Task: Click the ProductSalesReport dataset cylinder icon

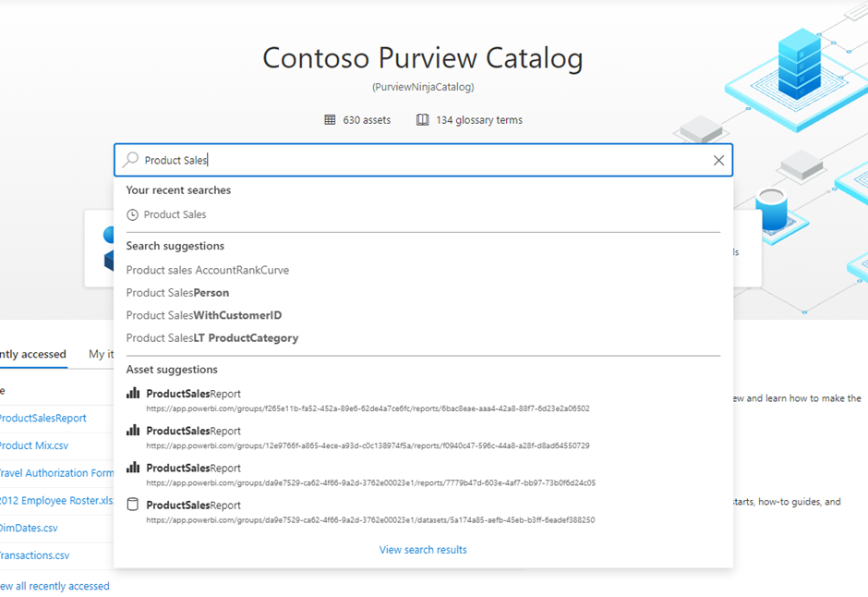Action: click(x=133, y=505)
